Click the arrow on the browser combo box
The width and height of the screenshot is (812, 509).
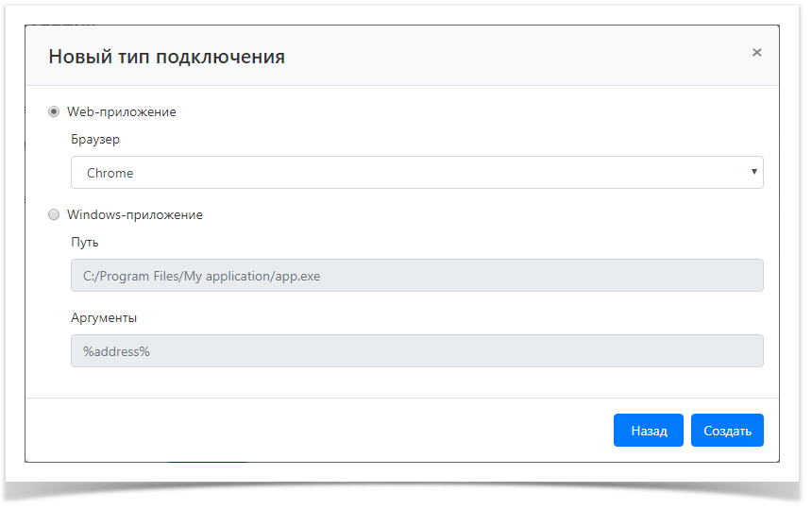753,172
